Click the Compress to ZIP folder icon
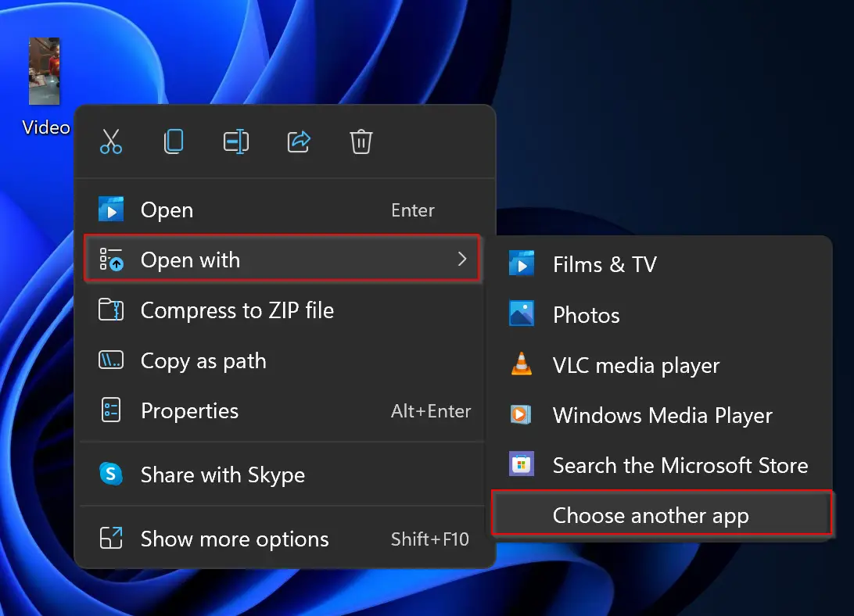The width and height of the screenshot is (854, 616). 111,310
